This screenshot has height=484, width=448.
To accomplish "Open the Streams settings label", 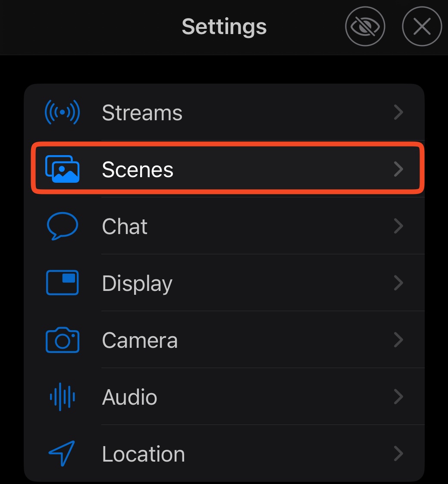I will [x=142, y=112].
